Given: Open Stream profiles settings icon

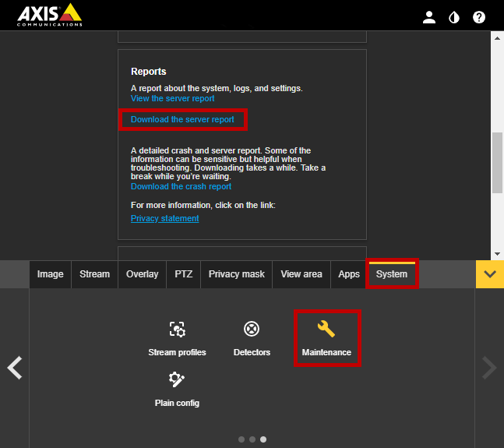Looking at the screenshot, I should click(177, 330).
